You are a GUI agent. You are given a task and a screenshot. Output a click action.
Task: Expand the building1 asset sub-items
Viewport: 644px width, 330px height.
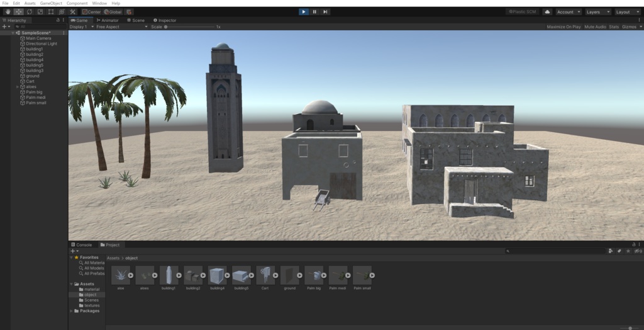179,276
